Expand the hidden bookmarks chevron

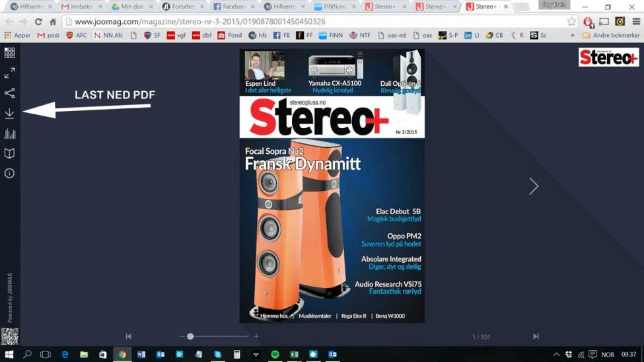pos(573,35)
